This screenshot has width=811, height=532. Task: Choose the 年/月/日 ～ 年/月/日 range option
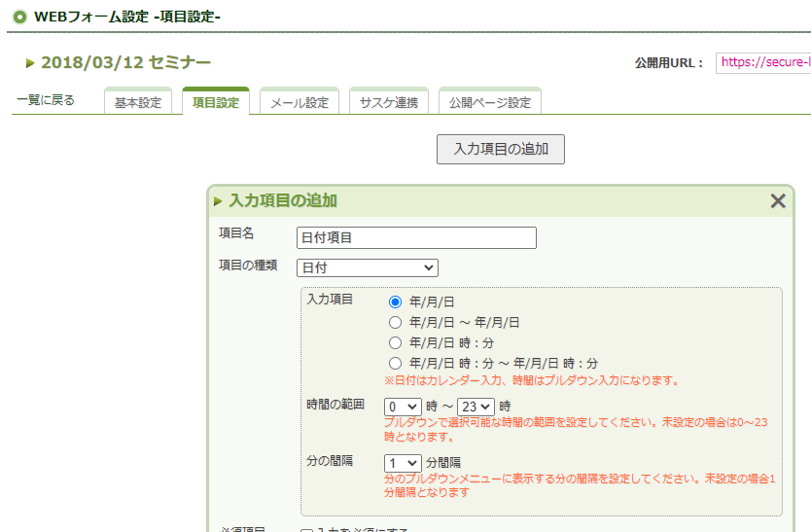pyautogui.click(x=395, y=322)
